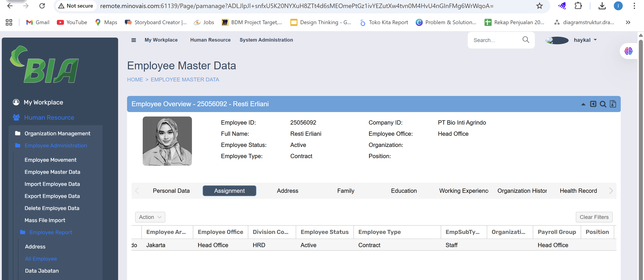Go to HOME via breadcrumb
644x280 pixels.
(x=135, y=79)
